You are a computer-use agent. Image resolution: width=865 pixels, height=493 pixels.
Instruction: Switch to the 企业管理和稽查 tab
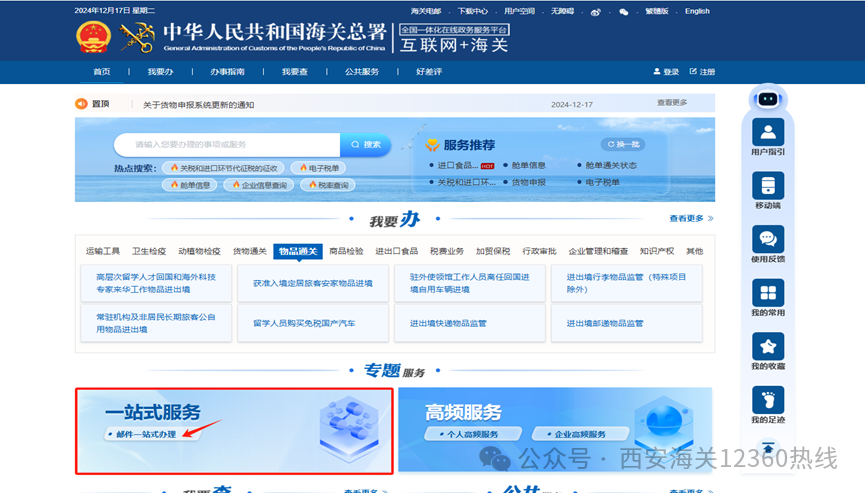(x=599, y=251)
